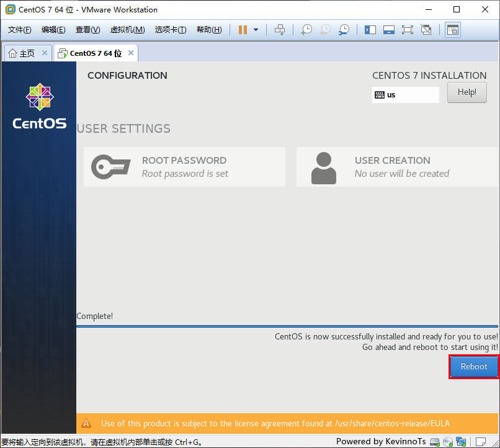This screenshot has width=500, height=448.
Task: Click the key icon beside ROOT PASSWORD
Action: coord(110,167)
